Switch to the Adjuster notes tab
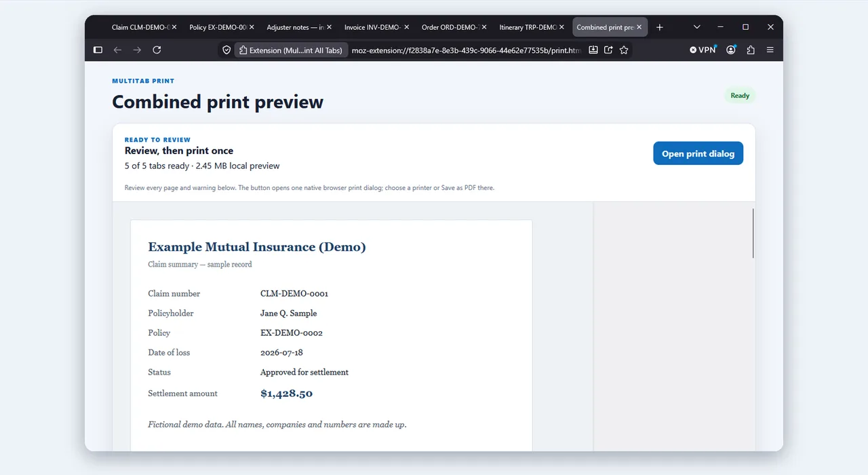This screenshot has width=868, height=475. (x=294, y=27)
